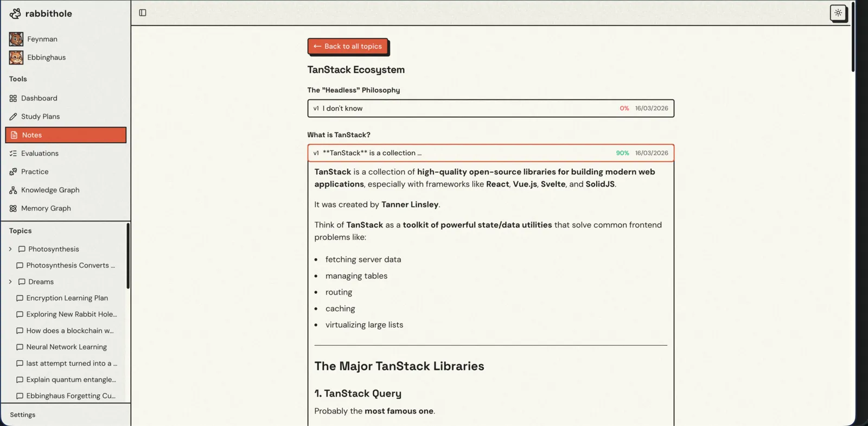Click the Knowledge Graph icon
Viewport: 868px width, 426px height.
13,190
